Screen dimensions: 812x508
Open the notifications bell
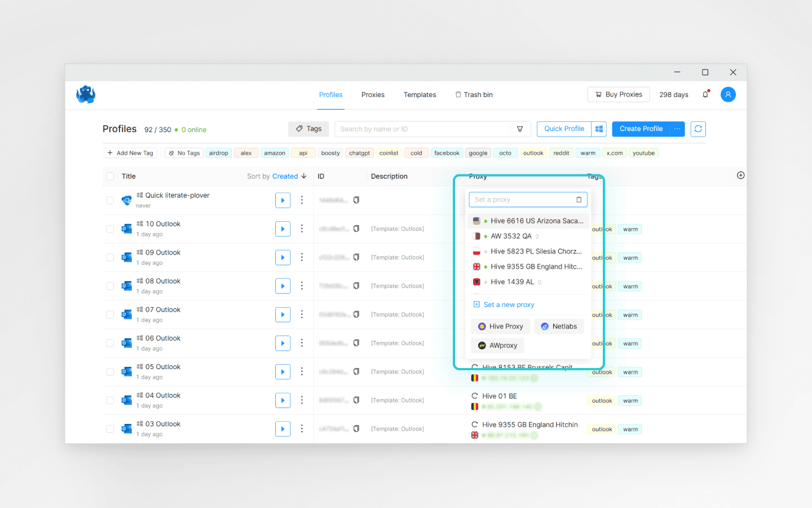[x=705, y=94]
